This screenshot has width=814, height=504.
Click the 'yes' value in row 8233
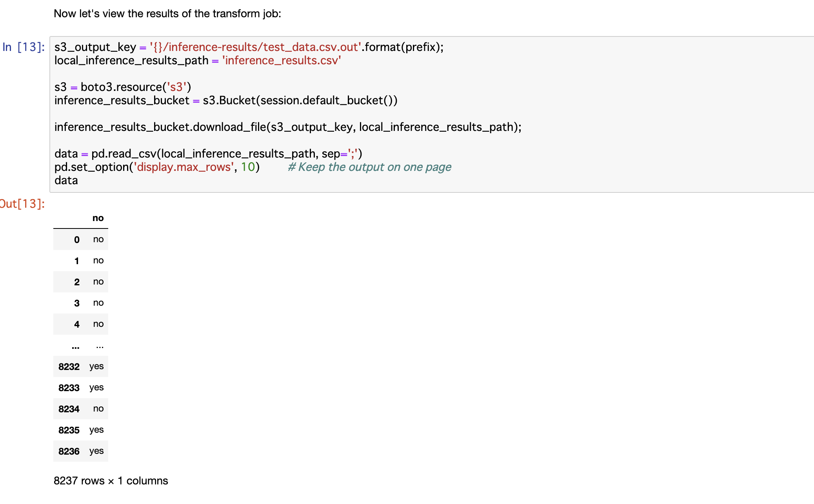click(96, 388)
